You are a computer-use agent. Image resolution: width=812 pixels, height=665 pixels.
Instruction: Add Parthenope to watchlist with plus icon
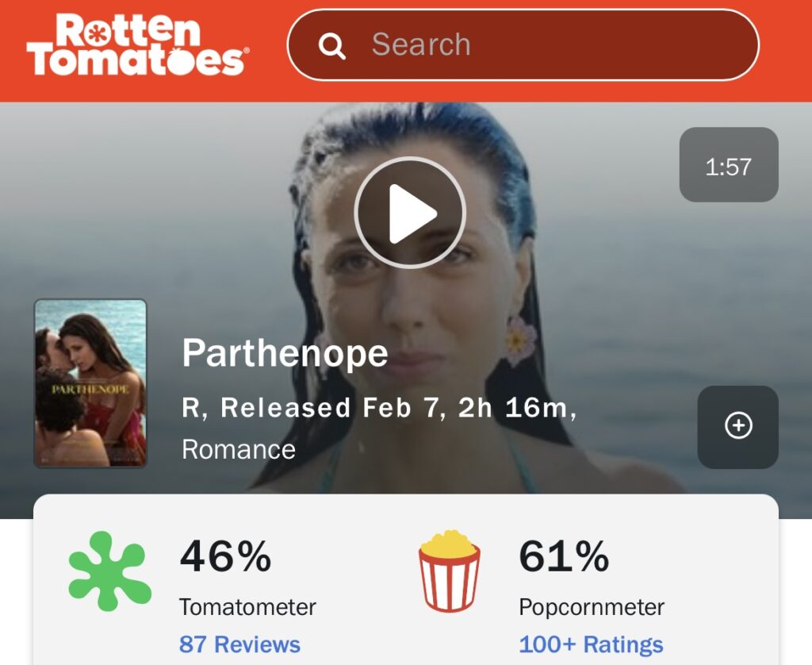(738, 426)
